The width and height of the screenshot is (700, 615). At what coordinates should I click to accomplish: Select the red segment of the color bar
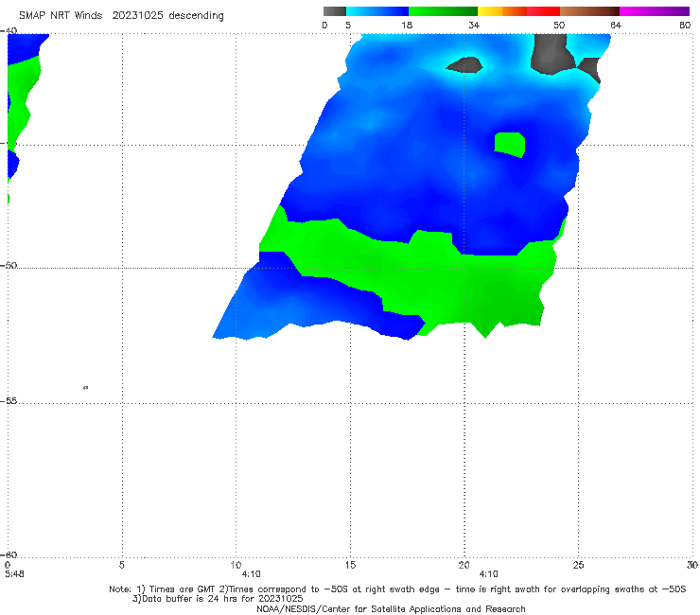(x=543, y=11)
